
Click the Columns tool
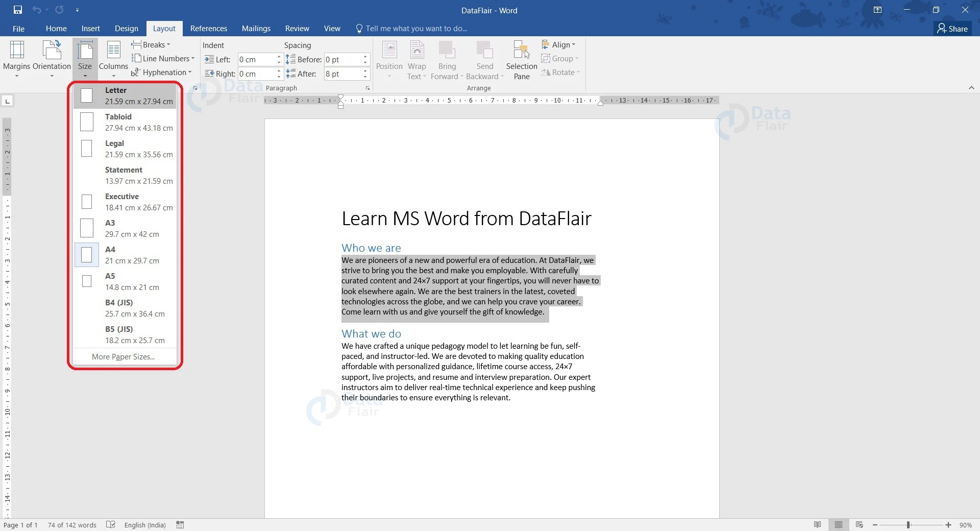[113, 56]
